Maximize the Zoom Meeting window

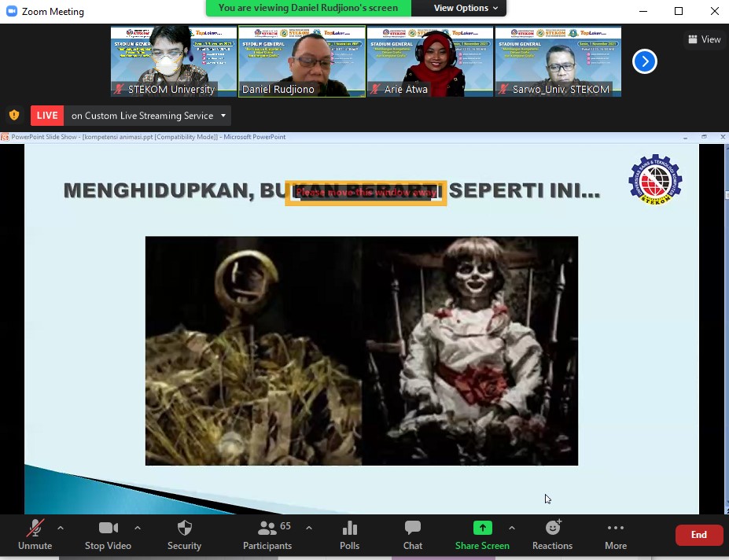[x=679, y=11]
